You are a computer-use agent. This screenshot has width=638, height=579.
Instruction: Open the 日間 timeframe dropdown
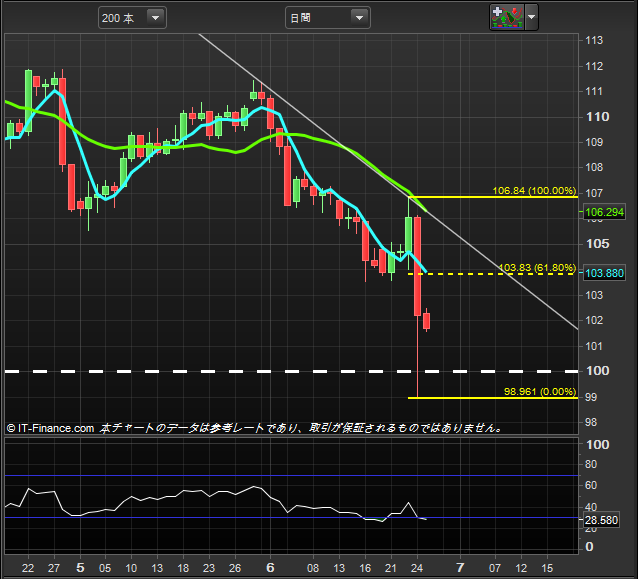tap(328, 18)
